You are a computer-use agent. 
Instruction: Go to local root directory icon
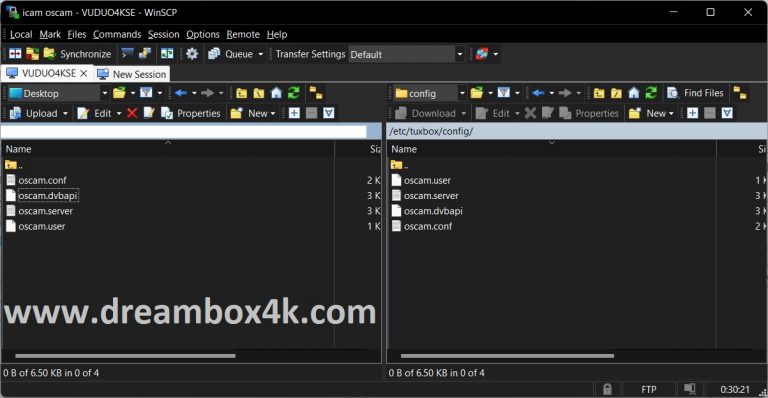(x=259, y=93)
